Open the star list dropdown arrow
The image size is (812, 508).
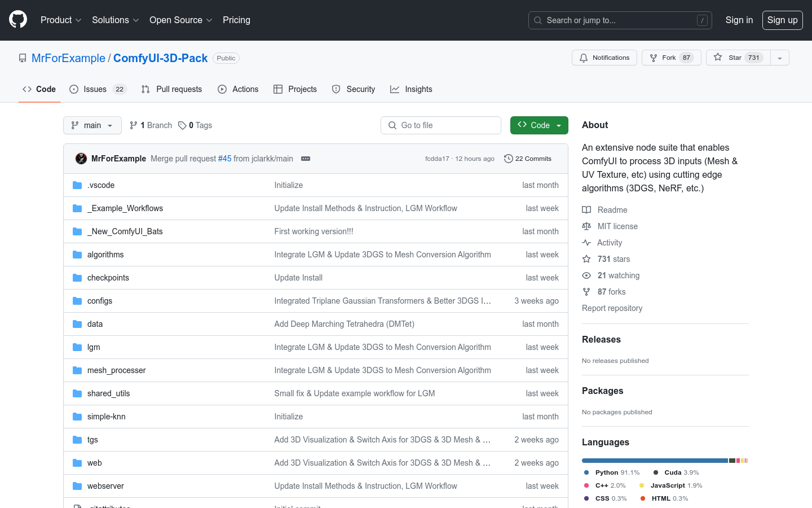coord(780,58)
